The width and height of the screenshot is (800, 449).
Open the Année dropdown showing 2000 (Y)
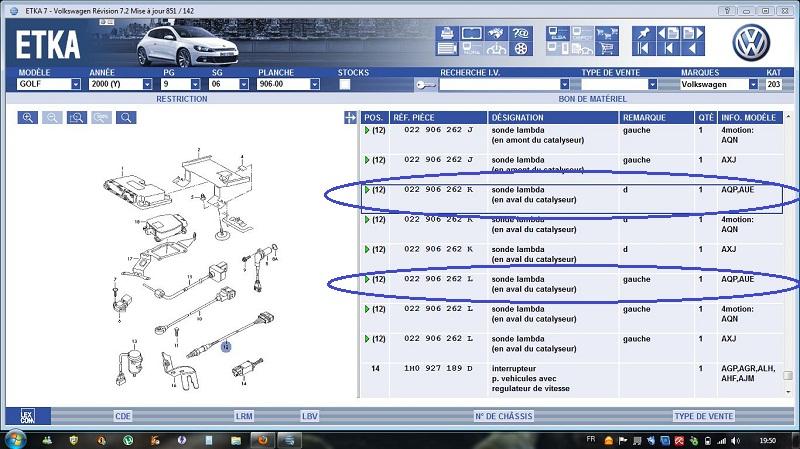pyautogui.click(x=147, y=84)
